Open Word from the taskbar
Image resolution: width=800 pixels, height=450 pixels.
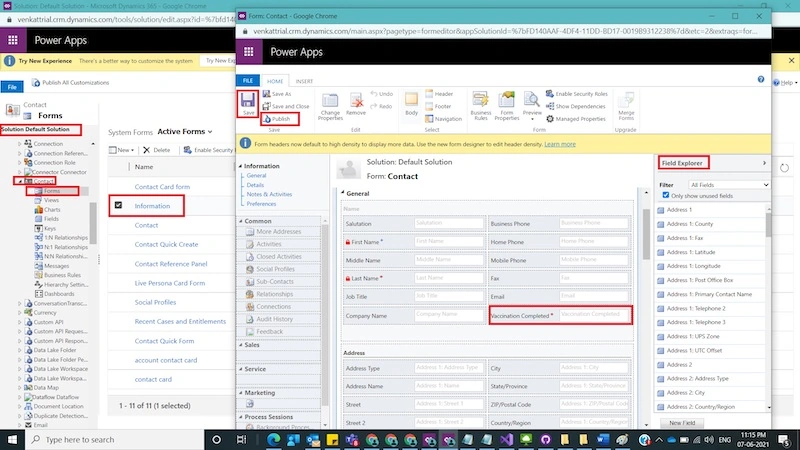[603, 439]
